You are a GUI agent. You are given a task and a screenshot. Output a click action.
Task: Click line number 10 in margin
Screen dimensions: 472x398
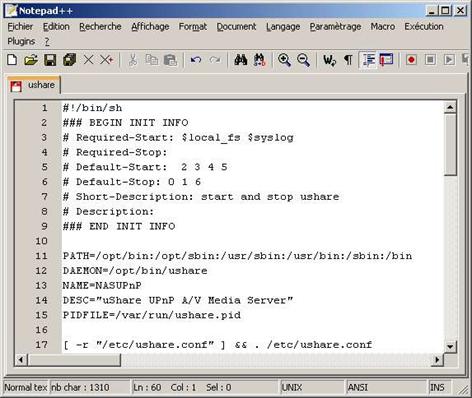[41, 241]
